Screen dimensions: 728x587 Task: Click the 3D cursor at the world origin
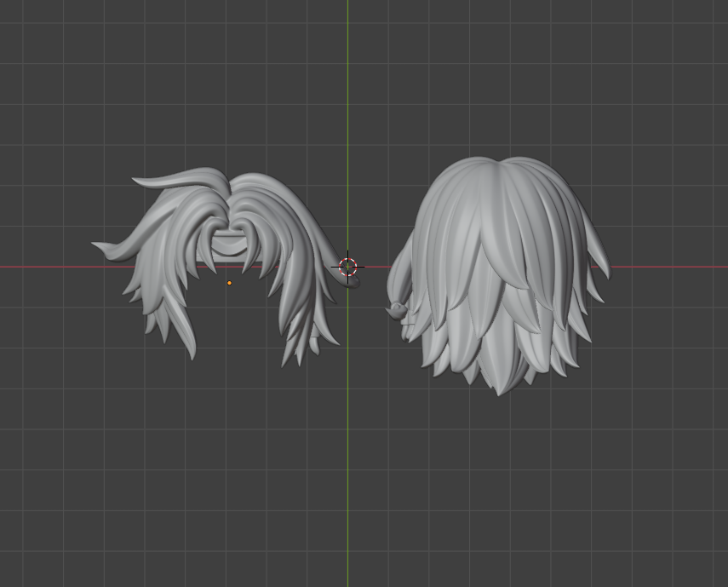pos(347,267)
